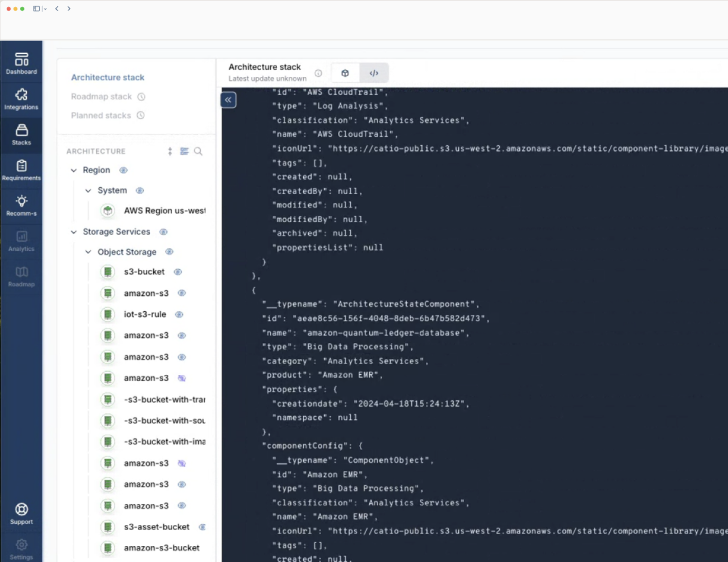Open the search in the Architecture tree
Image resolution: width=728 pixels, height=562 pixels.
[x=198, y=151]
